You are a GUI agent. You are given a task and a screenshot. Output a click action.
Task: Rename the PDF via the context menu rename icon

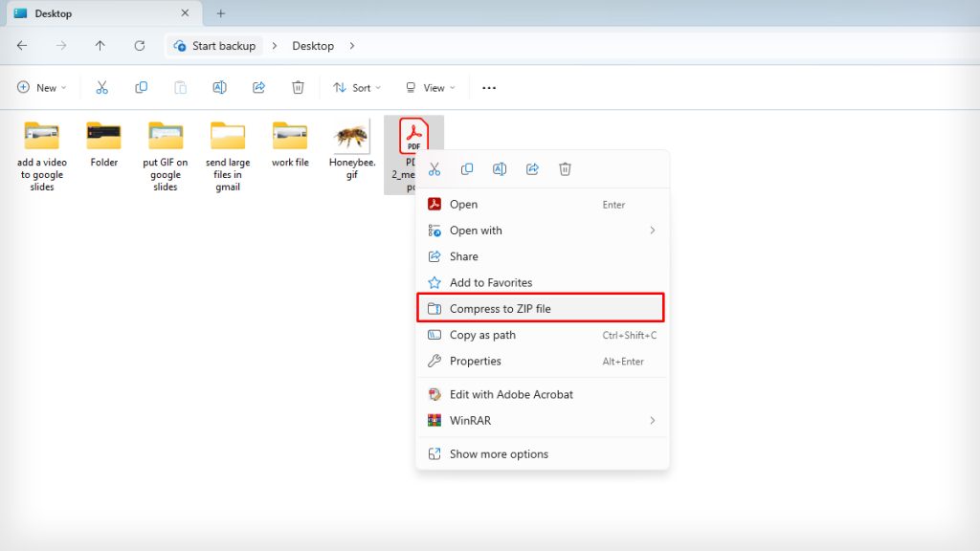tap(500, 168)
